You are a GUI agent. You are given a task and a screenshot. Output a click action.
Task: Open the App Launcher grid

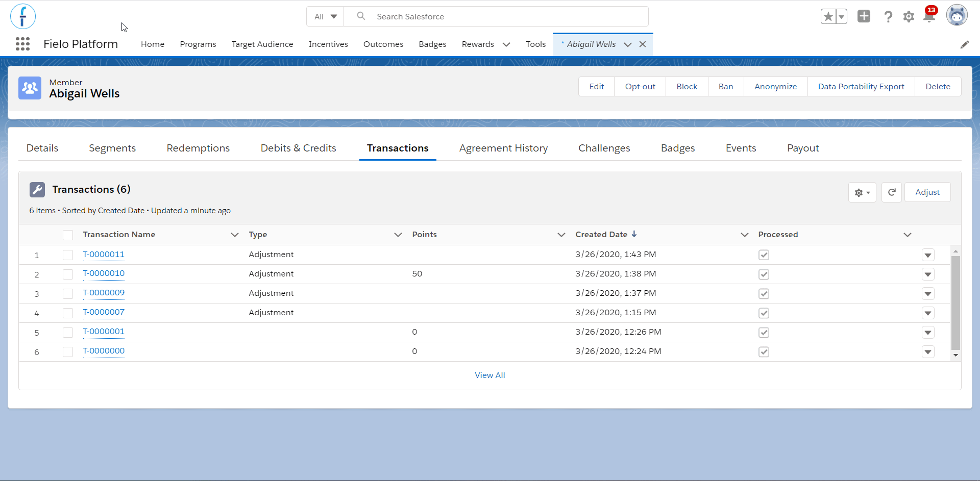tap(22, 44)
